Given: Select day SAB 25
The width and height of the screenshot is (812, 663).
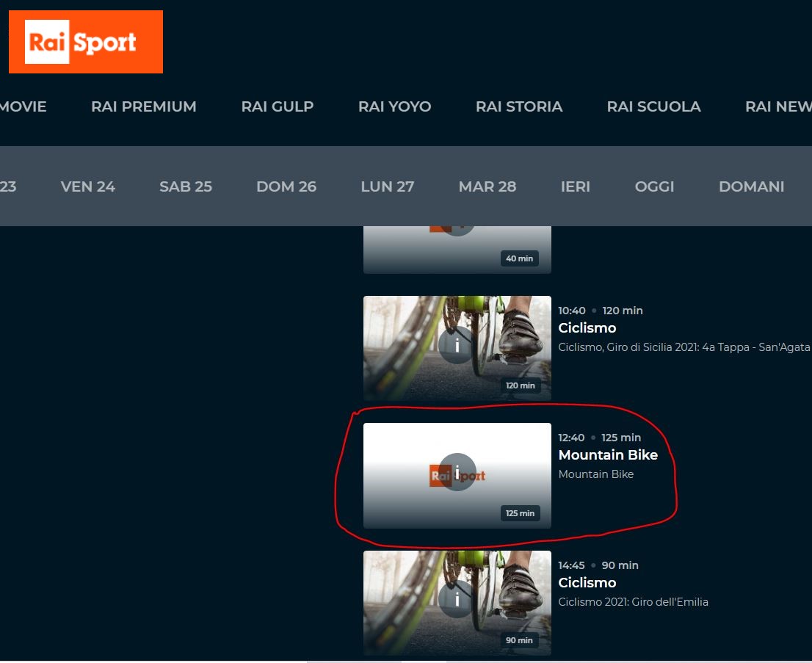Looking at the screenshot, I should (x=186, y=186).
